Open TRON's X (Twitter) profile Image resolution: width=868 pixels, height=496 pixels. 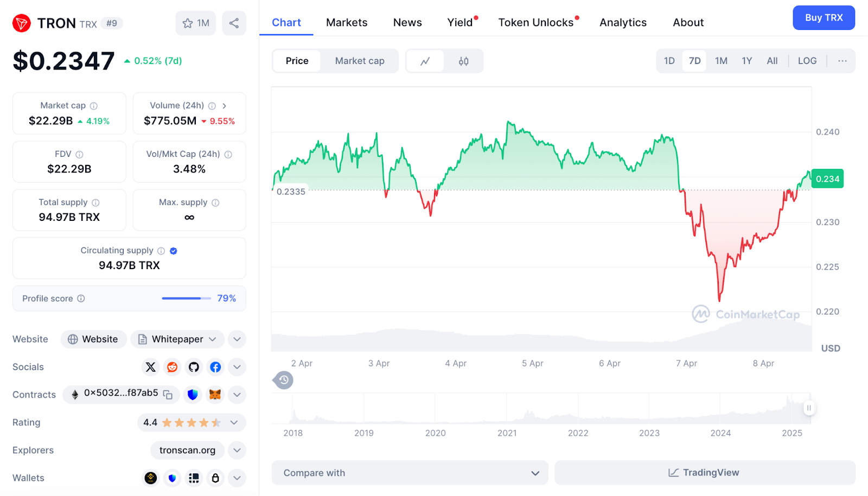point(151,367)
